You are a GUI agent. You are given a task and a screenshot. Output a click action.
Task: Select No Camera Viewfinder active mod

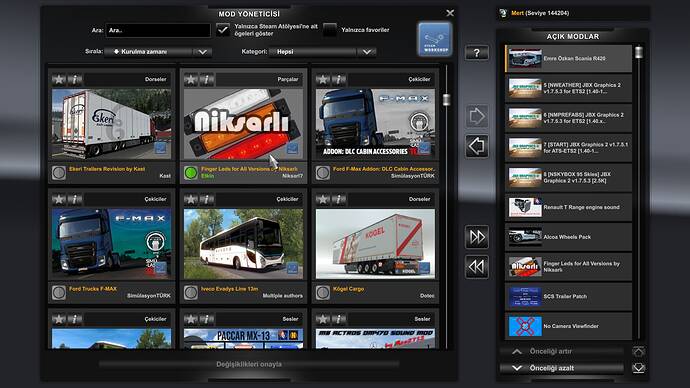point(568,326)
